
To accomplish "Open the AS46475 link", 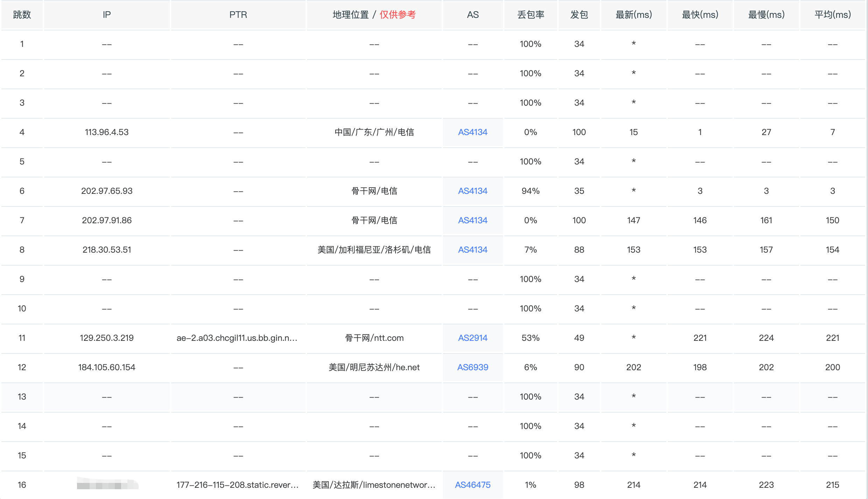I will click(x=472, y=485).
